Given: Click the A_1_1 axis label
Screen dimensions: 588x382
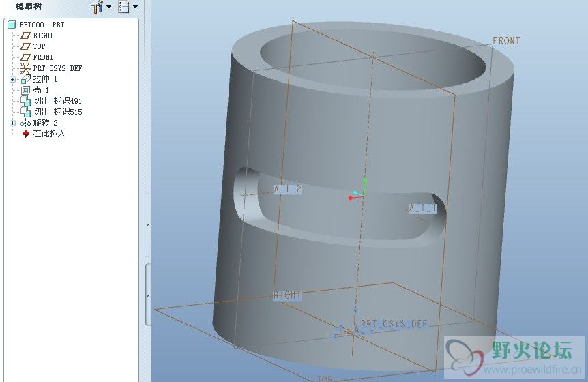Looking at the screenshot, I should pyautogui.click(x=423, y=208).
